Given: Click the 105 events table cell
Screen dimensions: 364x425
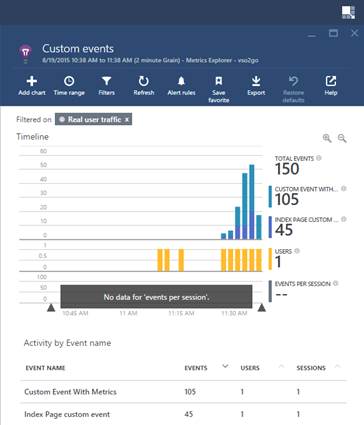Looking at the screenshot, I should click(190, 392).
